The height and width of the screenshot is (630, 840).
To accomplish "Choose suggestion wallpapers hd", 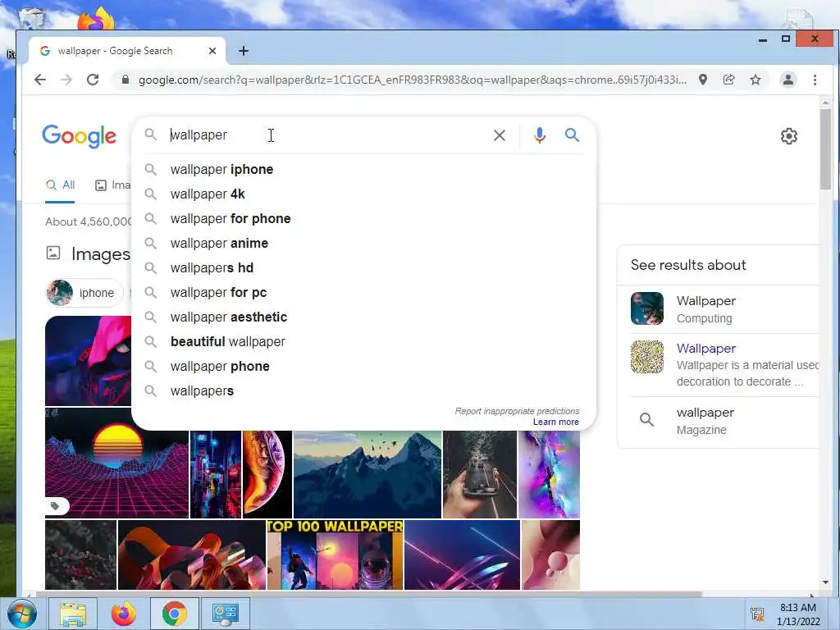I will 363,268.
